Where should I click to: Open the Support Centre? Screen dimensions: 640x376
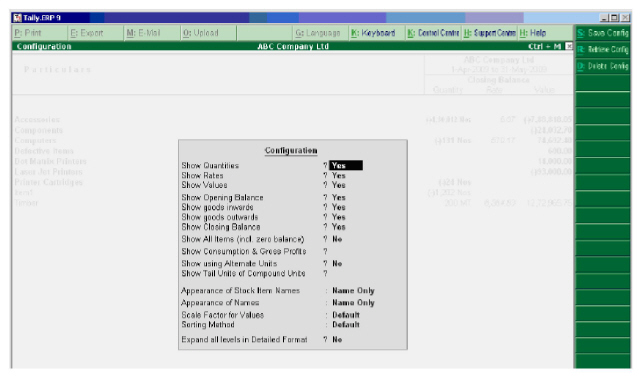(x=490, y=33)
